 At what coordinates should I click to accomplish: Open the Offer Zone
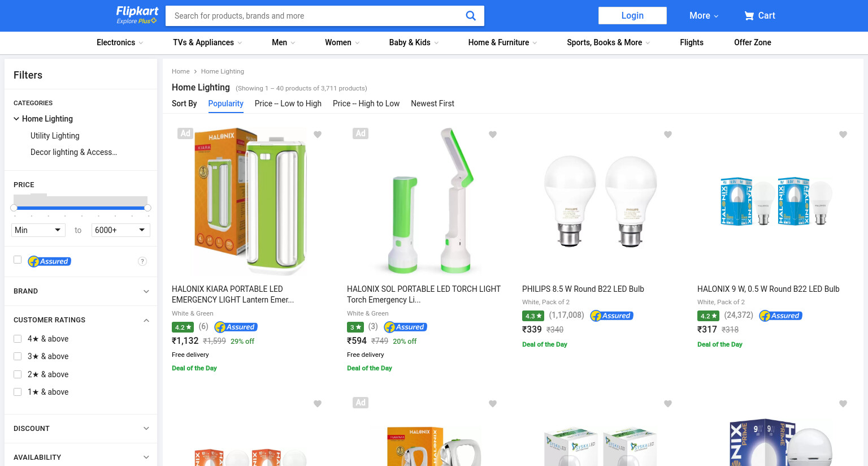click(x=753, y=42)
